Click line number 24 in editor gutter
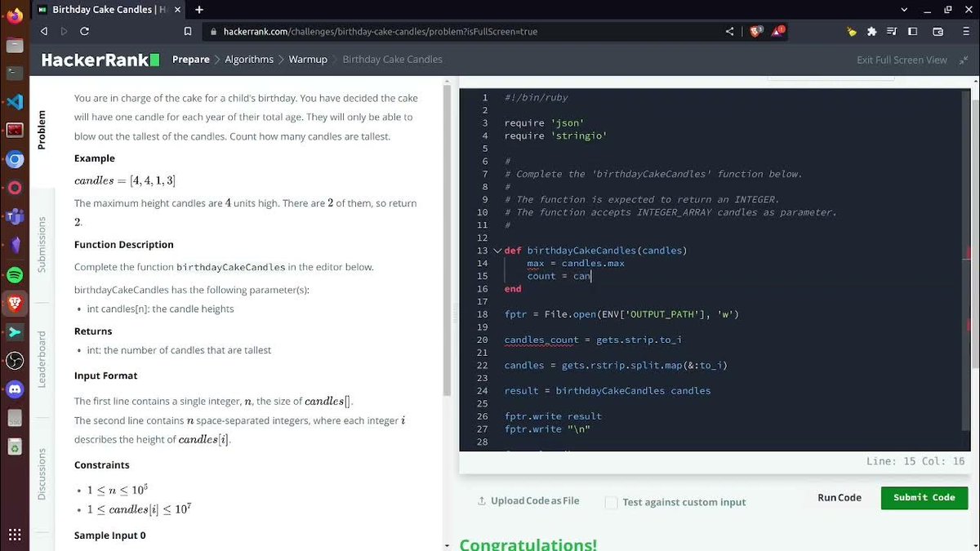980x551 pixels. point(482,391)
